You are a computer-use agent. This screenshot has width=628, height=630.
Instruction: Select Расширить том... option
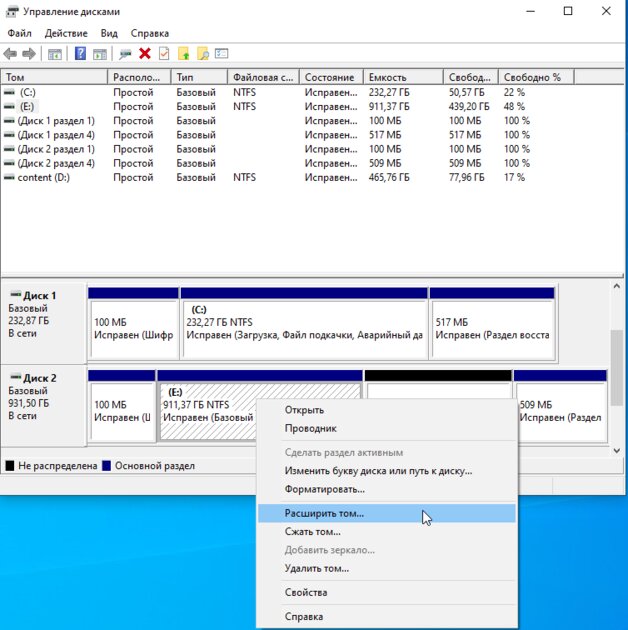coord(387,513)
